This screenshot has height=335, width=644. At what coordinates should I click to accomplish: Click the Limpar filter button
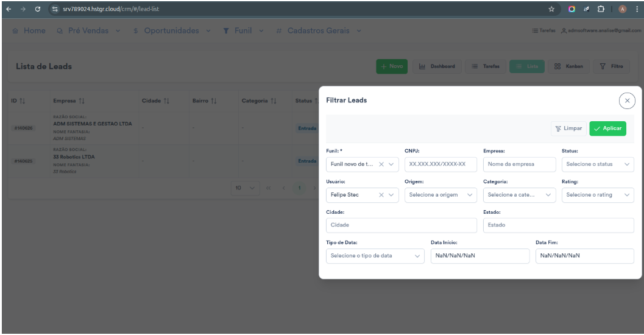coord(568,129)
